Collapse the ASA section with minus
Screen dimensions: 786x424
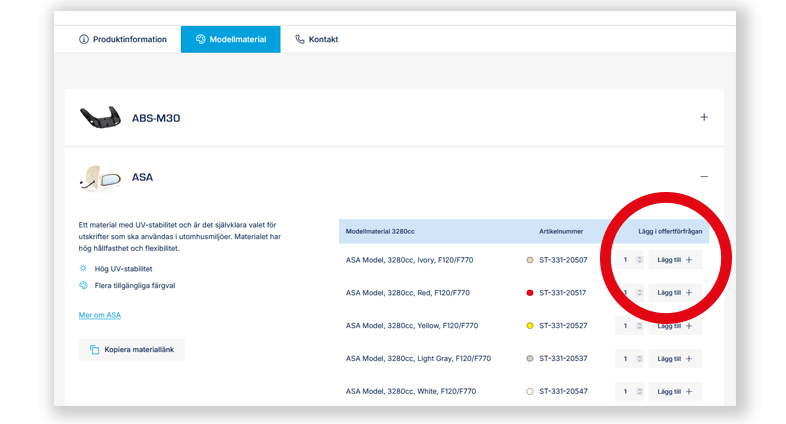(x=704, y=177)
